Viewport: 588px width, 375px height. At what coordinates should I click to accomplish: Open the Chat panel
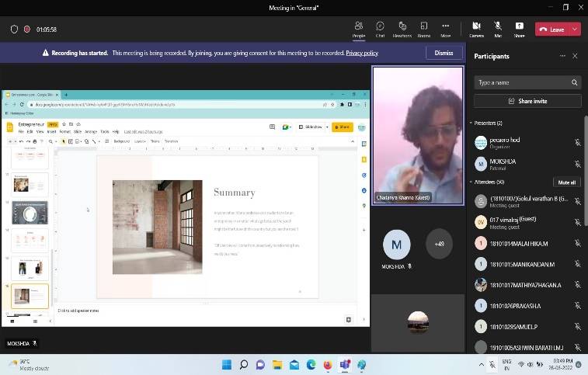[380, 29]
